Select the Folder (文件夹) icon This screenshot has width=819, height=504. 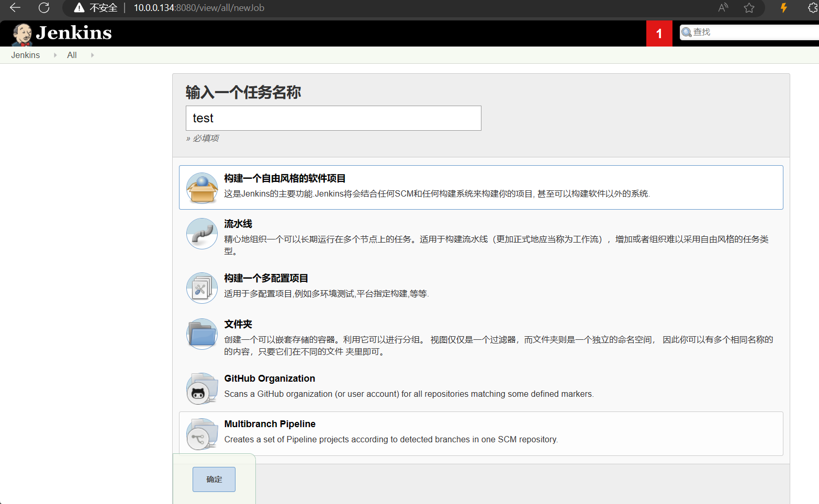click(202, 334)
